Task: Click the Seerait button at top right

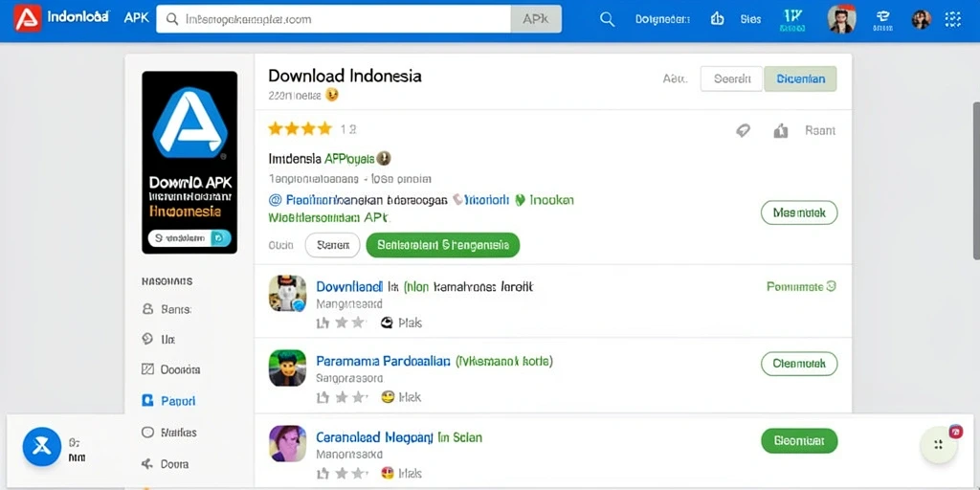Action: pos(732,78)
